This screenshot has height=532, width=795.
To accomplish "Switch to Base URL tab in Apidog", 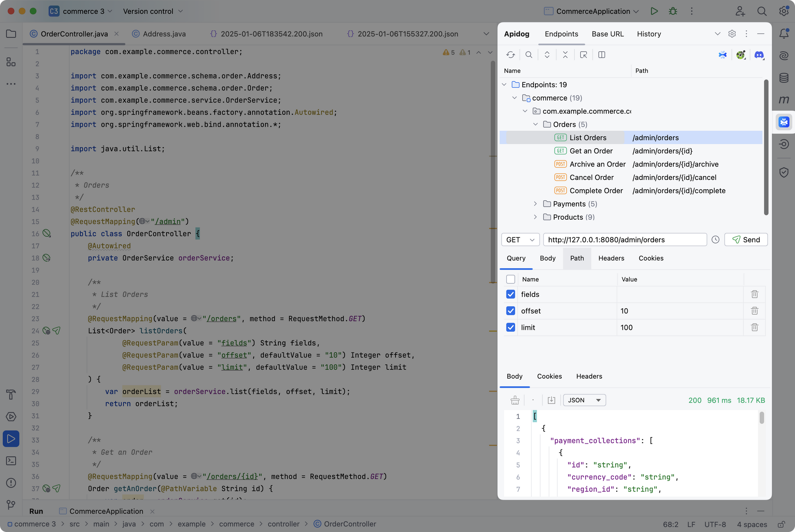I will coord(608,34).
